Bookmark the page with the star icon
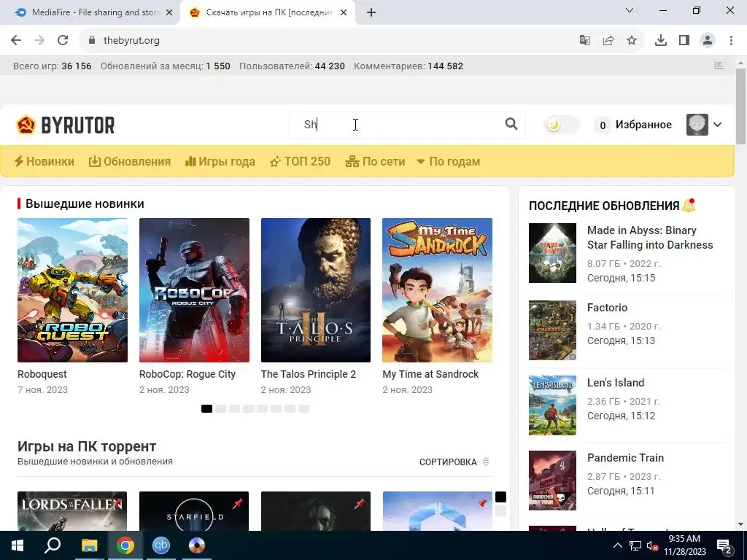Screen dimensions: 747x560 632,41
